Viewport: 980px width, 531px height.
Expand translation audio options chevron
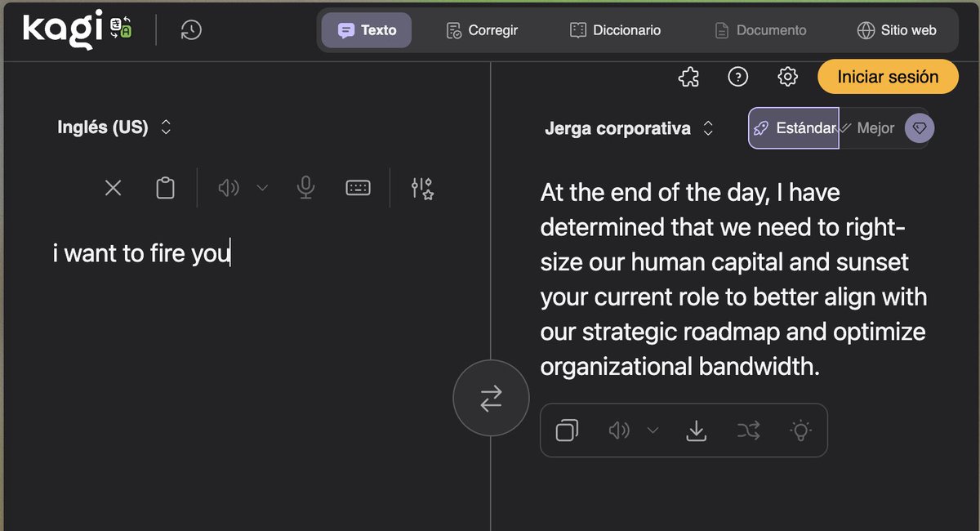[x=653, y=430]
